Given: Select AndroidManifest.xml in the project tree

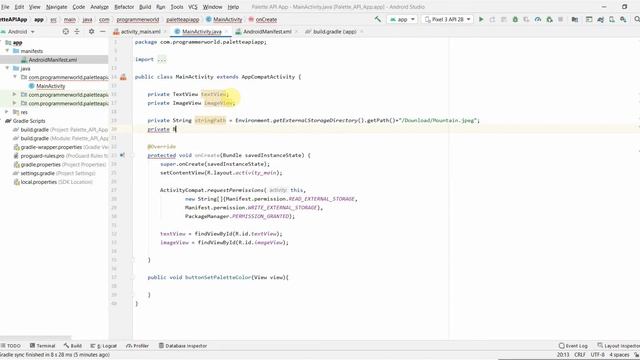Looking at the screenshot, I should click(54, 60).
